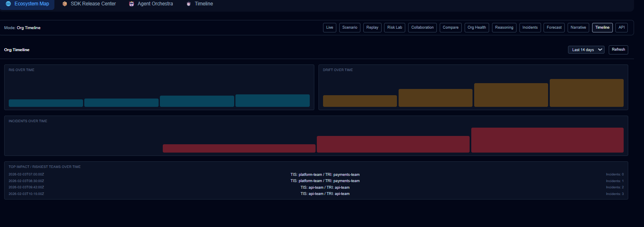Click the middle Incidents over time bar
Image resolution: width=644 pixels, height=227 pixels.
pyautogui.click(x=393, y=144)
